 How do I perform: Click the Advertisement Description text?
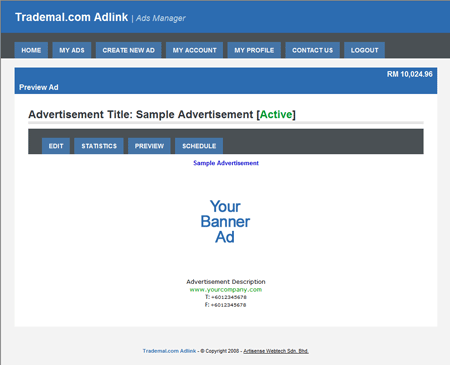(x=226, y=282)
